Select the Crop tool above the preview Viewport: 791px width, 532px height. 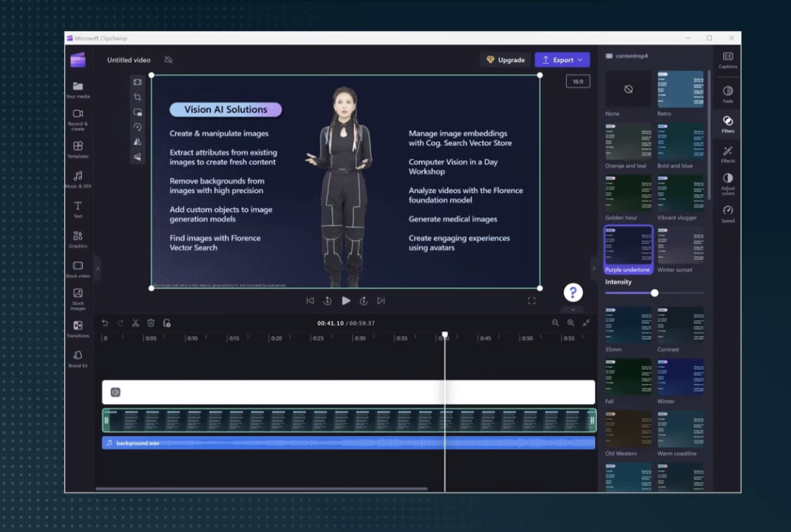(x=138, y=96)
